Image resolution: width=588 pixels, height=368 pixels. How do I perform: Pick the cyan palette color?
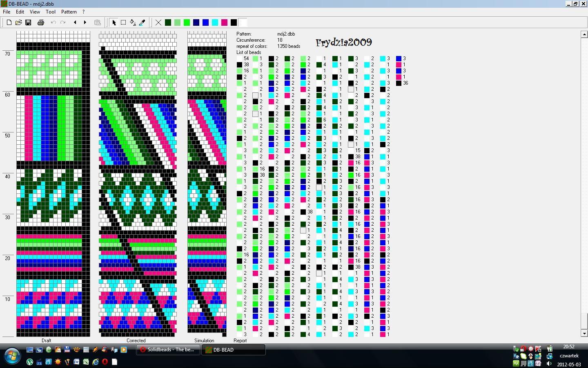click(x=215, y=22)
